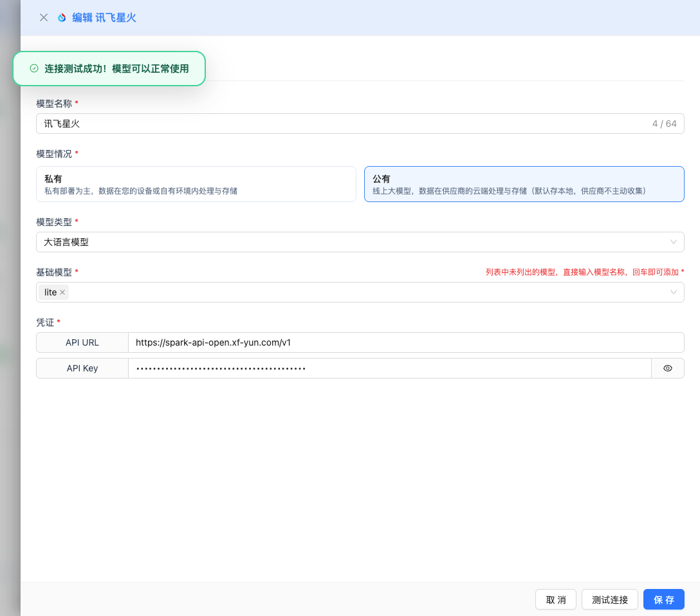
Task: Click the 测试连接 button
Action: click(609, 599)
